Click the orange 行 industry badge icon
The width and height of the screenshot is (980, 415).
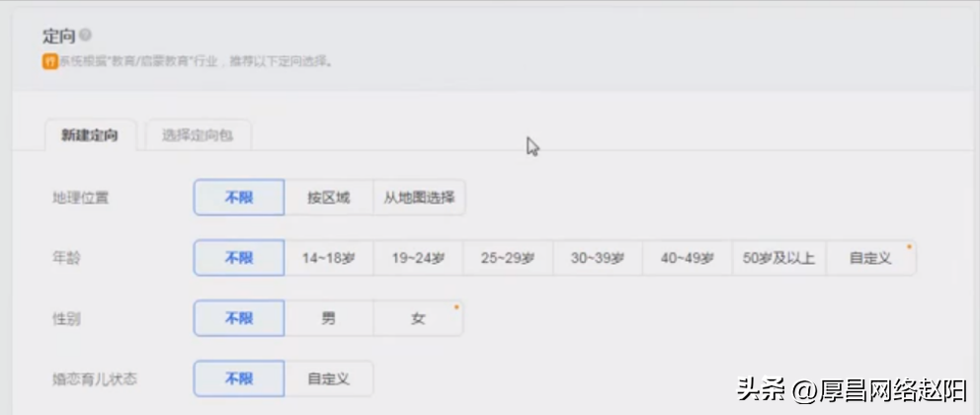pos(50,62)
